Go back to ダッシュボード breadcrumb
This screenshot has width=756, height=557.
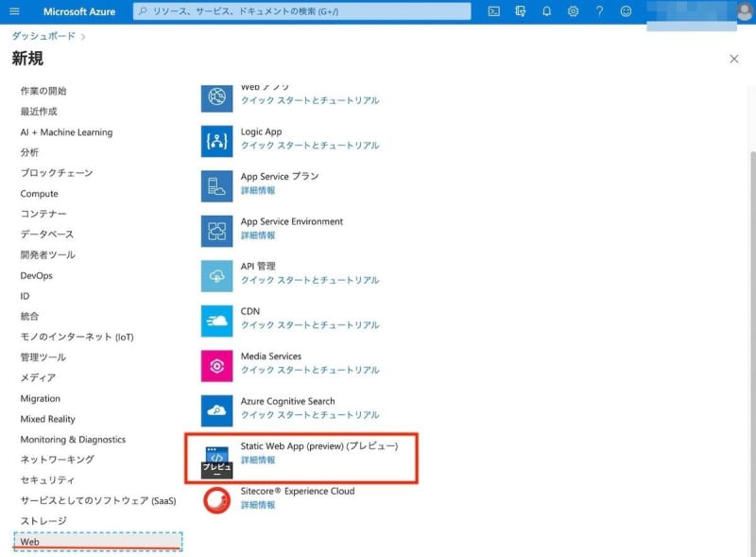pyautogui.click(x=43, y=36)
